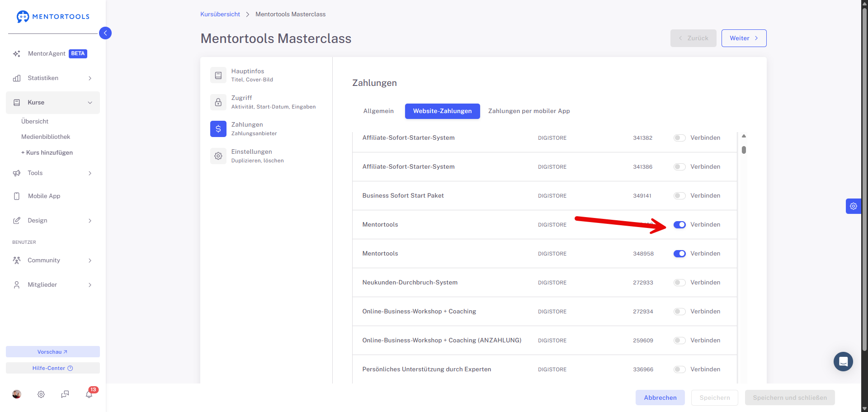This screenshot has height=412, width=868.
Task: Open the Zahlungen per mobiler App tab
Action: point(529,111)
